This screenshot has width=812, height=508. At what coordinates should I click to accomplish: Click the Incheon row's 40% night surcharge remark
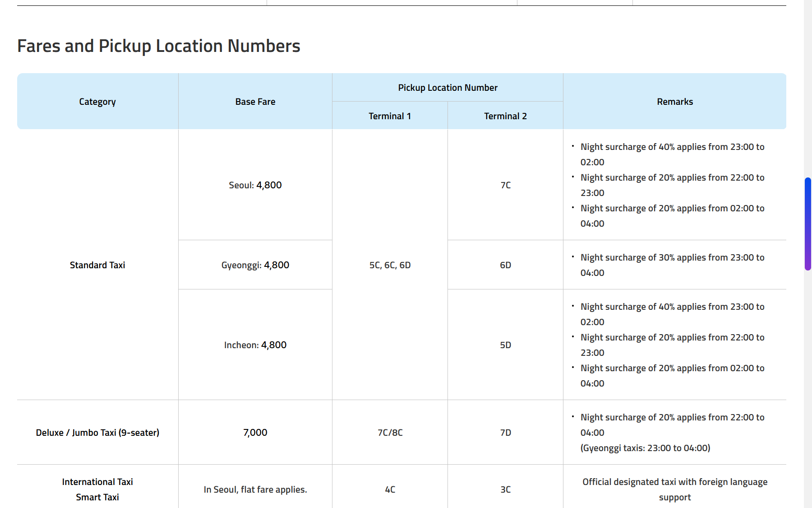click(x=673, y=314)
